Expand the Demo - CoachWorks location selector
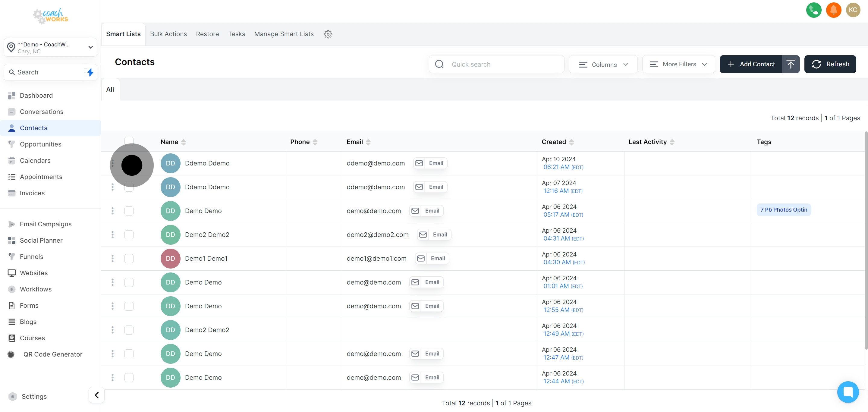Image resolution: width=868 pixels, height=412 pixels. click(50, 48)
